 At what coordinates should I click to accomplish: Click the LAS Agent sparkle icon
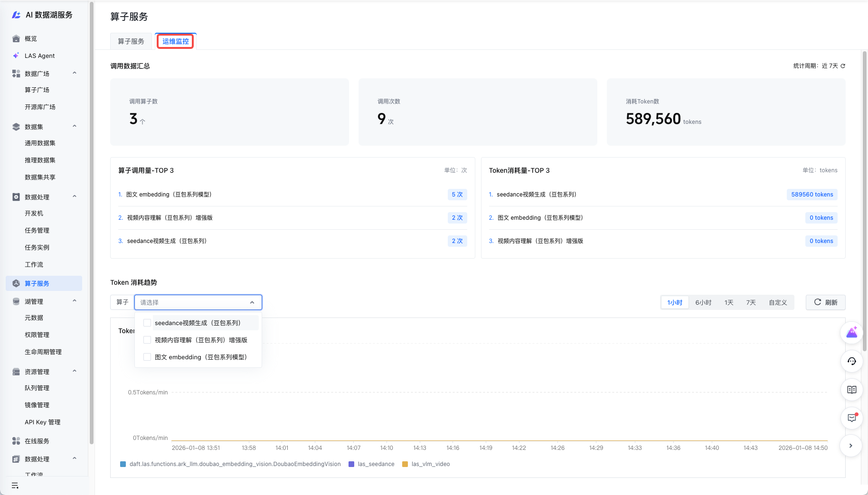click(16, 56)
